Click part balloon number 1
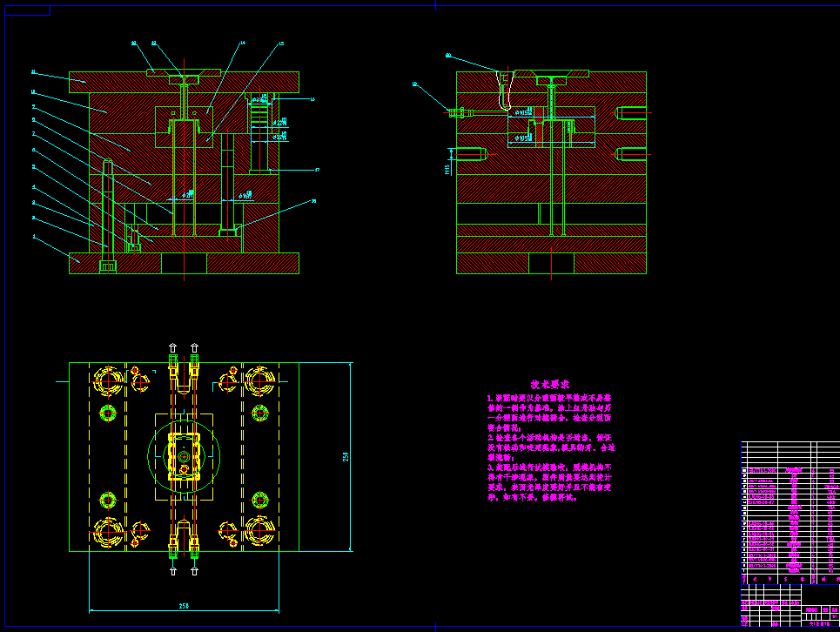840x632 pixels. pyautogui.click(x=34, y=236)
